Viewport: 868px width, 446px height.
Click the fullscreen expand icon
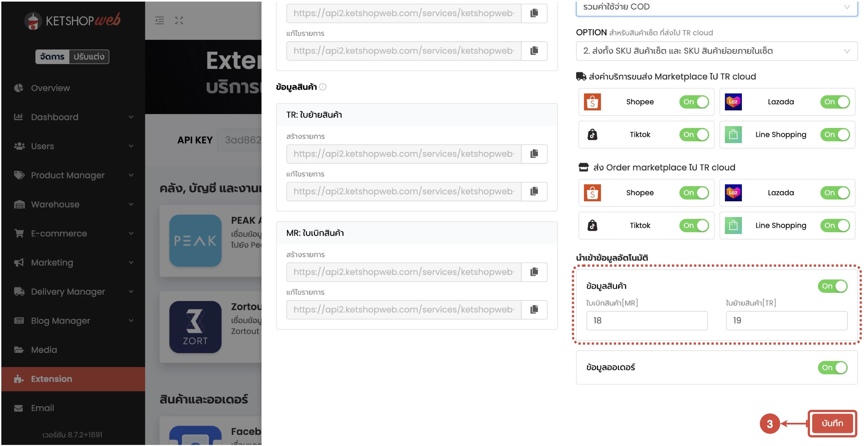point(179,20)
